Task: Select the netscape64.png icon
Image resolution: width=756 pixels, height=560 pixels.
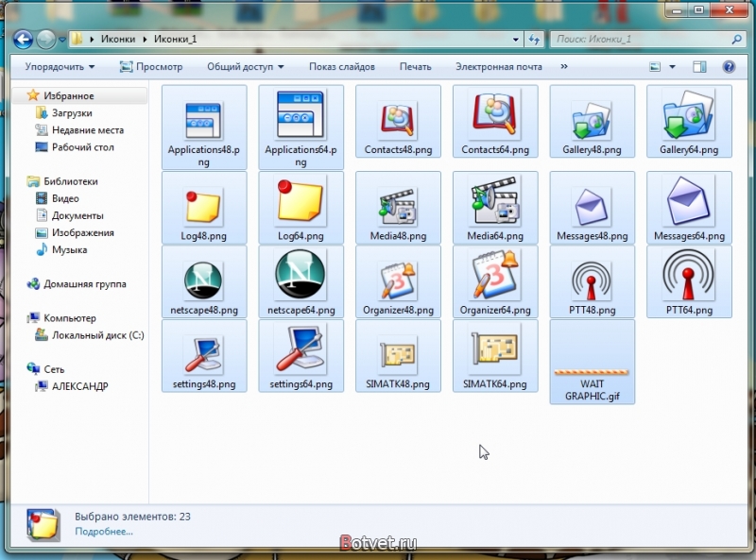Action: (x=300, y=275)
